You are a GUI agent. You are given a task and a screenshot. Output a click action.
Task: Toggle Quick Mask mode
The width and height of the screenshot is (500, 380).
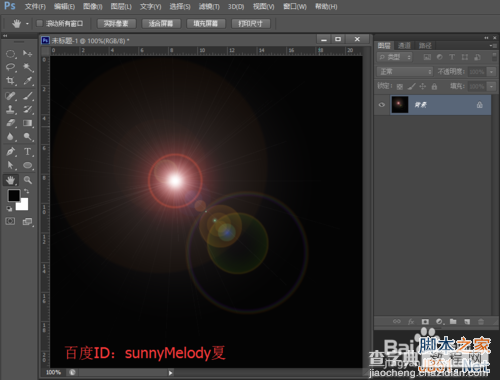point(10,221)
